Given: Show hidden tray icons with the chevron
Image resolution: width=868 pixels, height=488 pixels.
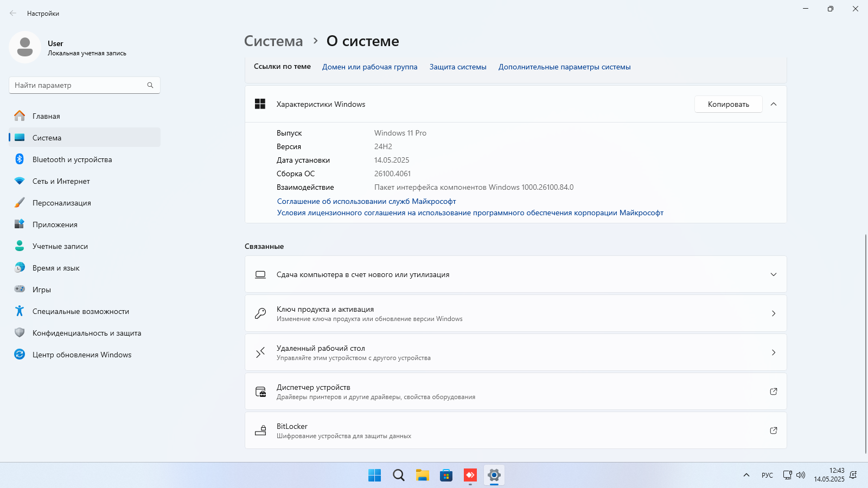Looking at the screenshot, I should point(746,475).
